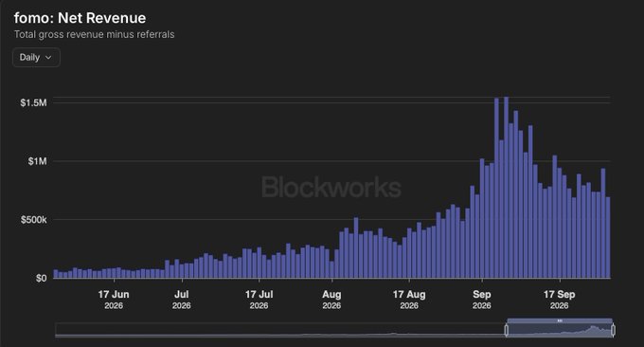Click the chart title "fomo: Net Revenue"
Screen dimensions: 644x347
(x=80, y=18)
